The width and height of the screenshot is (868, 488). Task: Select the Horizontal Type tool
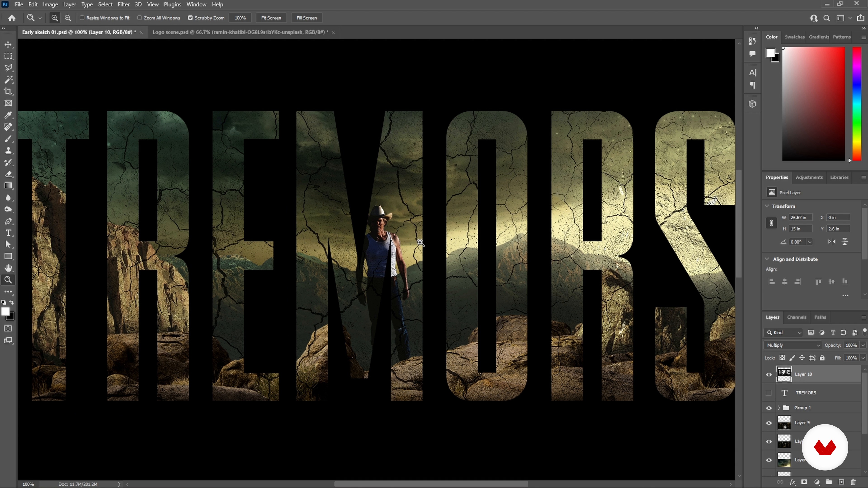pos(8,233)
